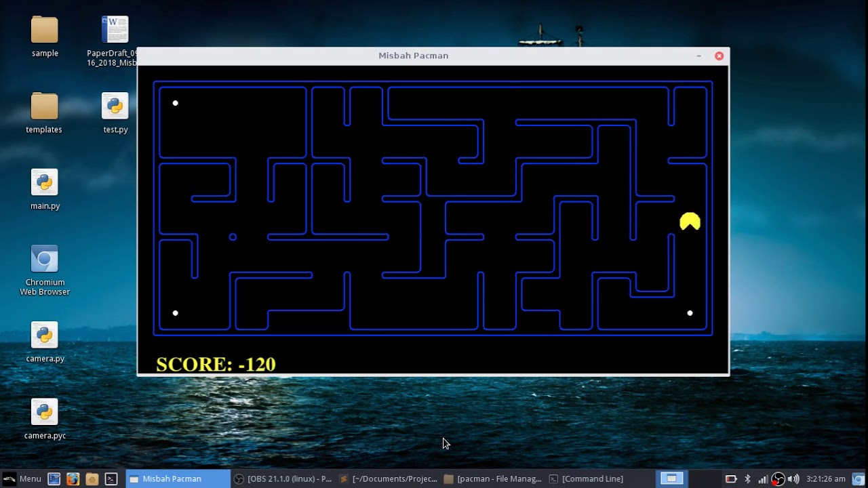This screenshot has width=868, height=488.
Task: Click the small blue circle in the maze
Action: coord(233,237)
